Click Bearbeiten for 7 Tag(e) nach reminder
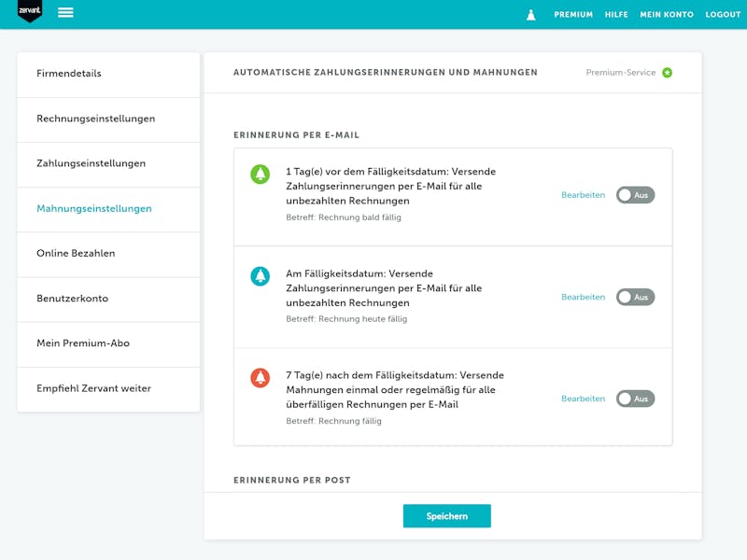Viewport: 747px width, 560px height. [583, 399]
